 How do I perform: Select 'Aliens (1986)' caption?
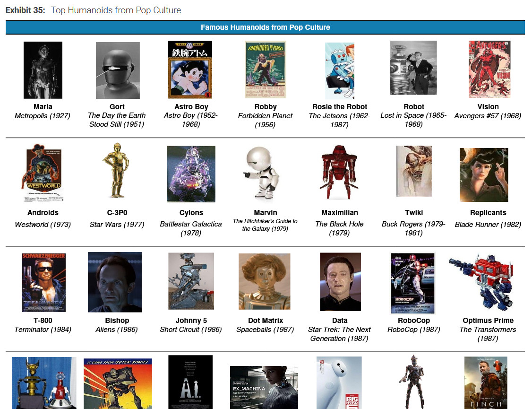tap(116, 330)
